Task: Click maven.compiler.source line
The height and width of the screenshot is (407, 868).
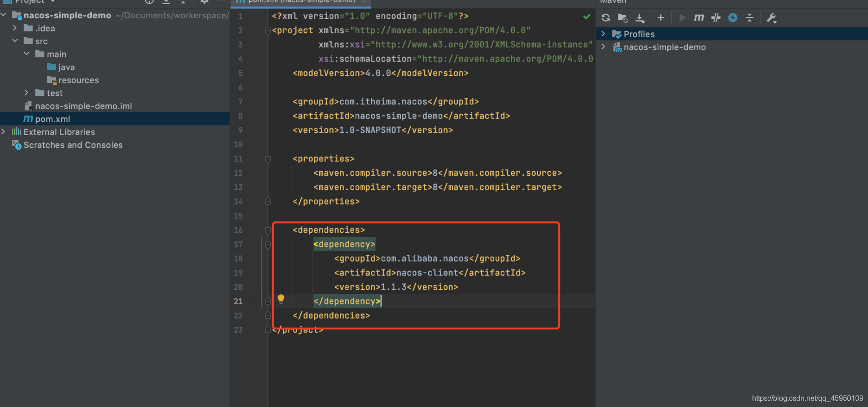Action: (x=438, y=173)
